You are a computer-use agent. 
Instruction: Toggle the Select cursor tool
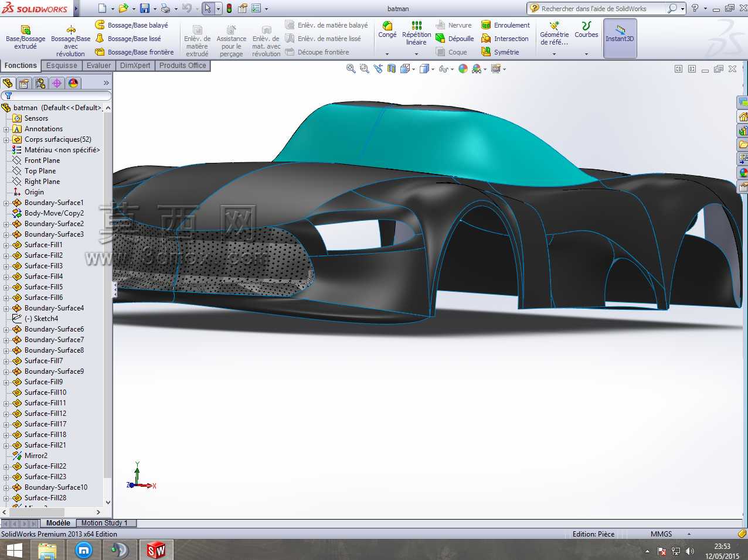tap(208, 8)
